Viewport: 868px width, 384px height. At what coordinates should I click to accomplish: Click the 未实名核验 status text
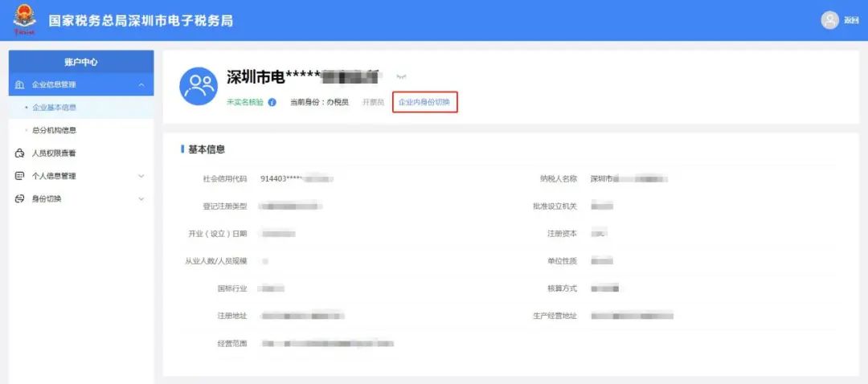[245, 103]
